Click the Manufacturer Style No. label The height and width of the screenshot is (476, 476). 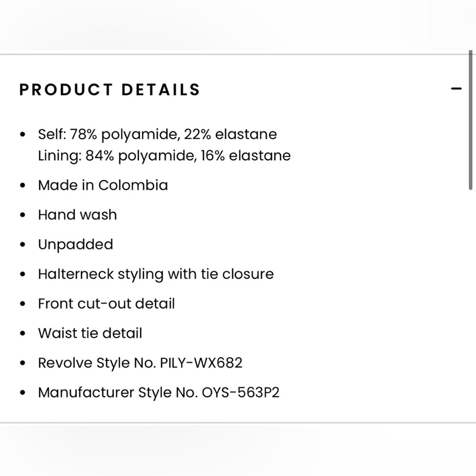point(118,392)
